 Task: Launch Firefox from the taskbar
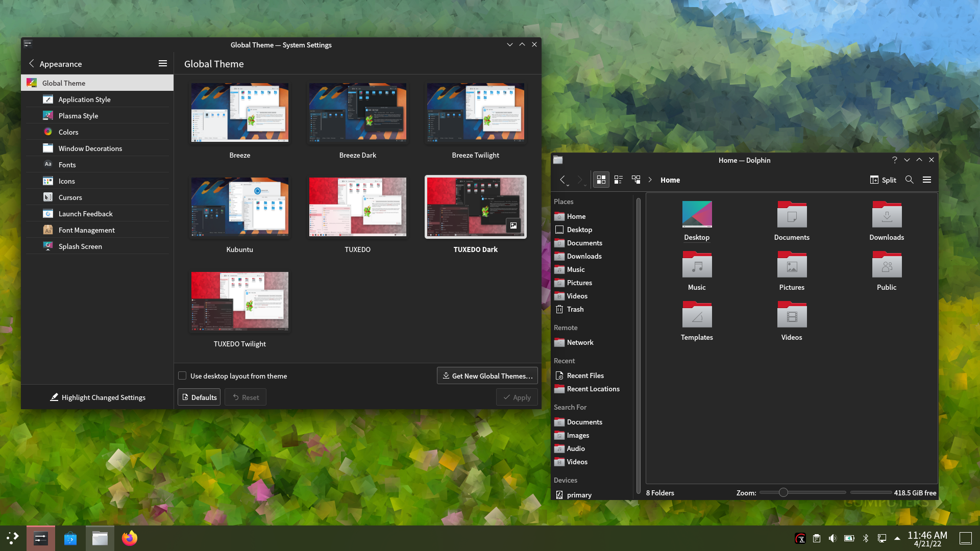coord(130,538)
